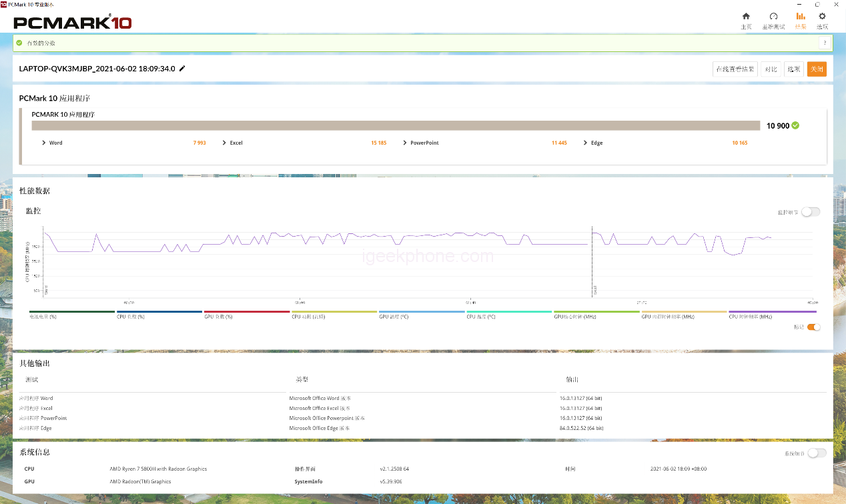This screenshot has height=504, width=846.
Task: Click the orange 关闭 close button
Action: pos(817,69)
